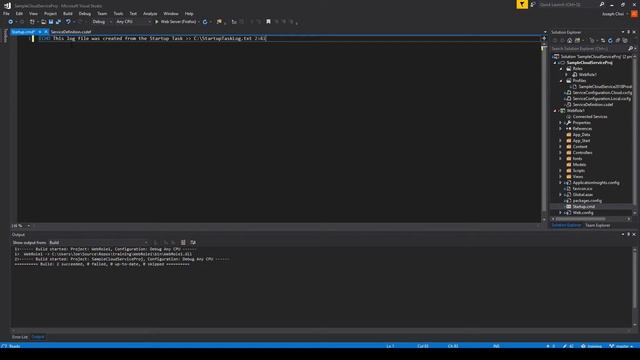
Task: Click the bookmark toolbar icon
Action: click(x=268, y=22)
